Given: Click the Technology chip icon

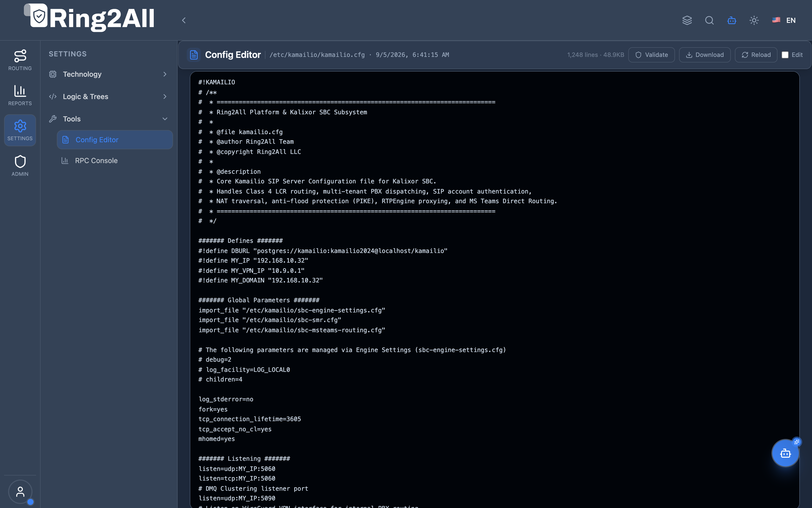Looking at the screenshot, I should click(x=53, y=74).
